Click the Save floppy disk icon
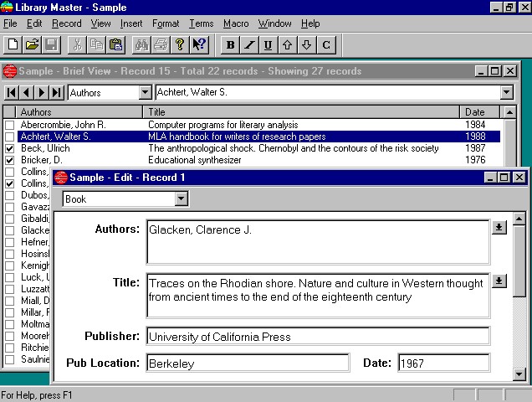Screen dimensions: 532x402 coord(51,45)
